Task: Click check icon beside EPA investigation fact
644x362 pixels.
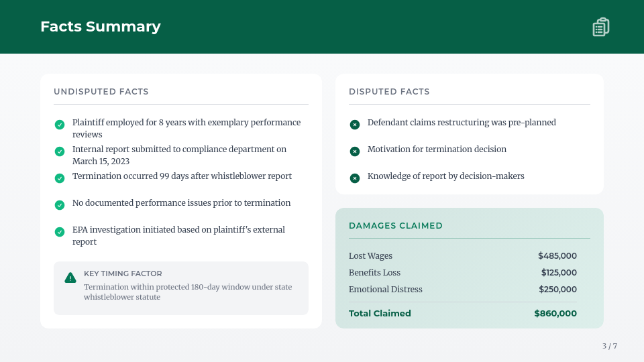Action: tap(60, 232)
